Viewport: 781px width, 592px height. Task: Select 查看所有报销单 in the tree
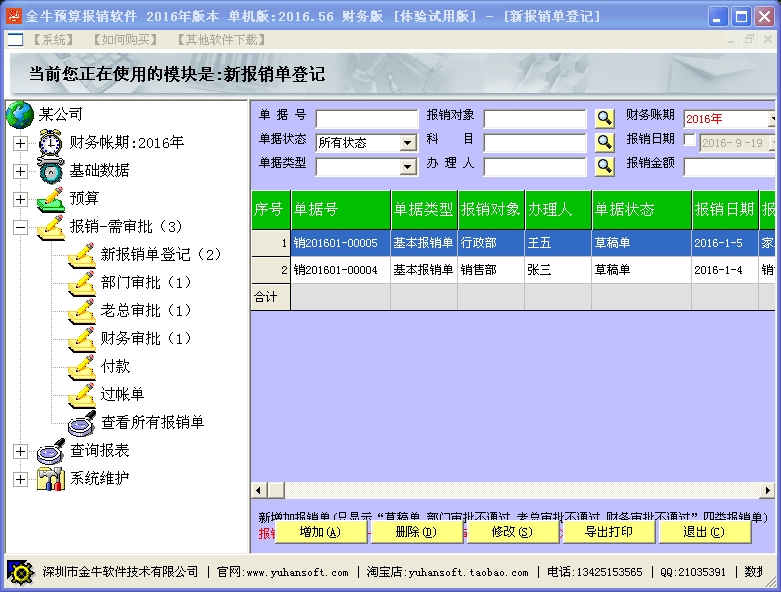152,422
